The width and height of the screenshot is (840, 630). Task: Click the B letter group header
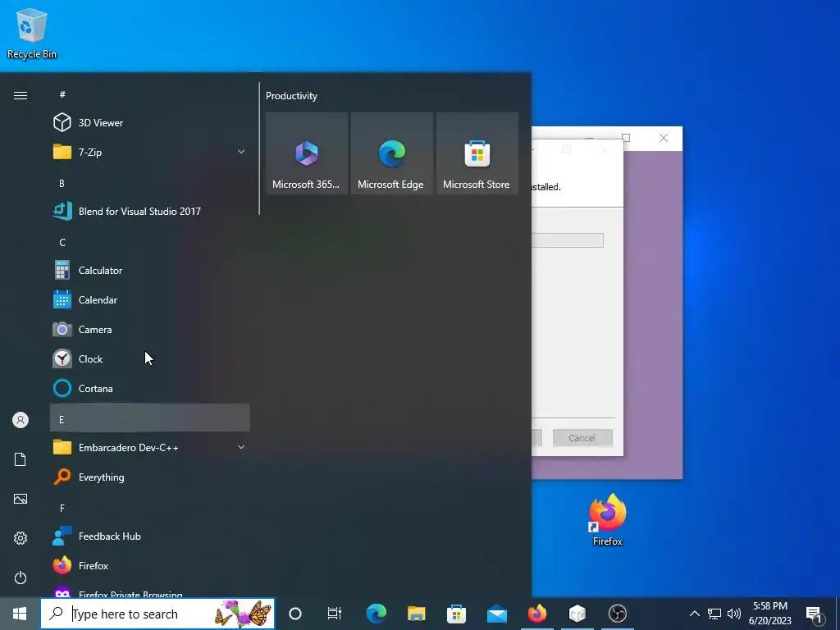click(x=150, y=183)
